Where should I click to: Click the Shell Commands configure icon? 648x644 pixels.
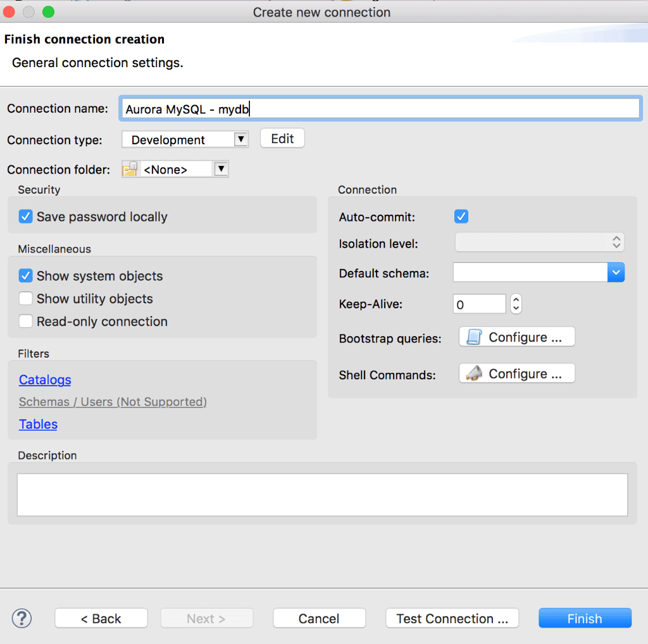pos(474,374)
